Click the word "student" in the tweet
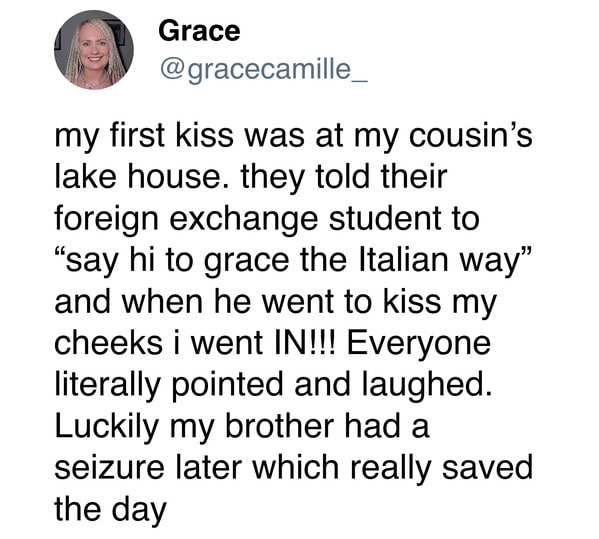Image resolution: width=599 pixels, height=539 pixels. (x=385, y=219)
